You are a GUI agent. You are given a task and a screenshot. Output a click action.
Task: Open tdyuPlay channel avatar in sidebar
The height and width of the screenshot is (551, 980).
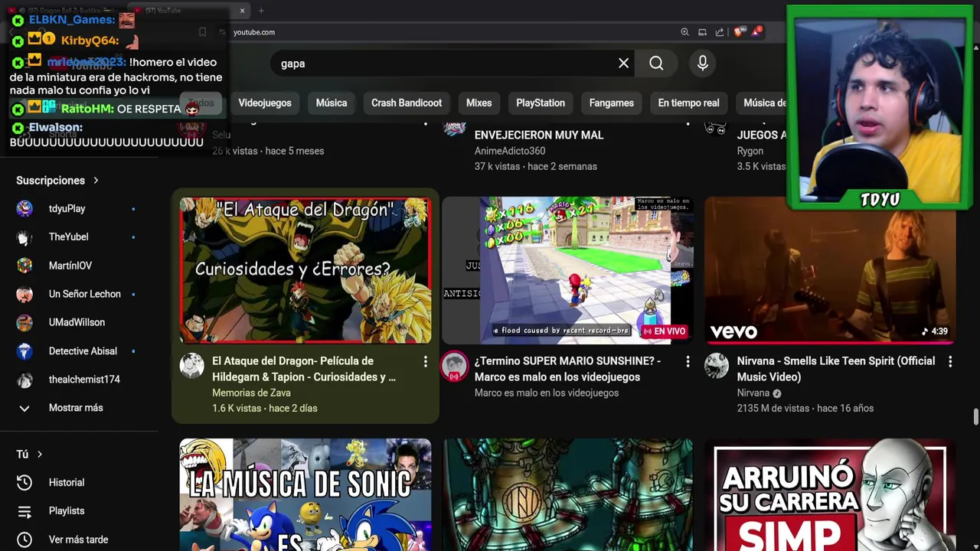24,209
